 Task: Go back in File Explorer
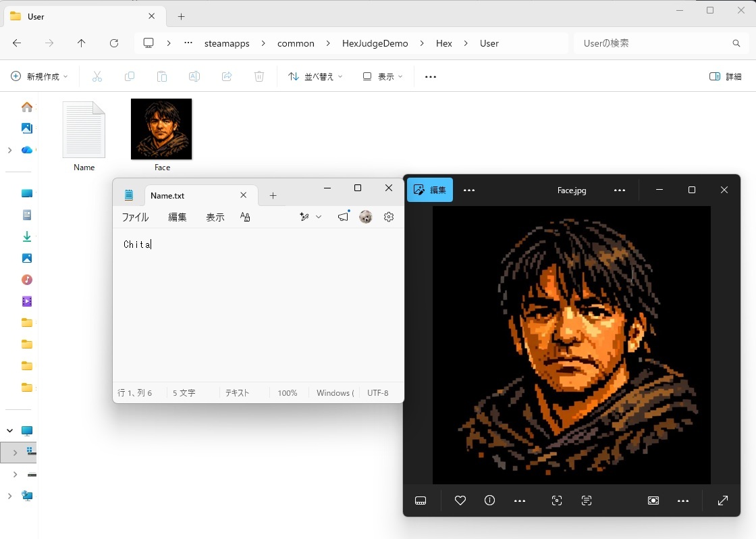[17, 43]
